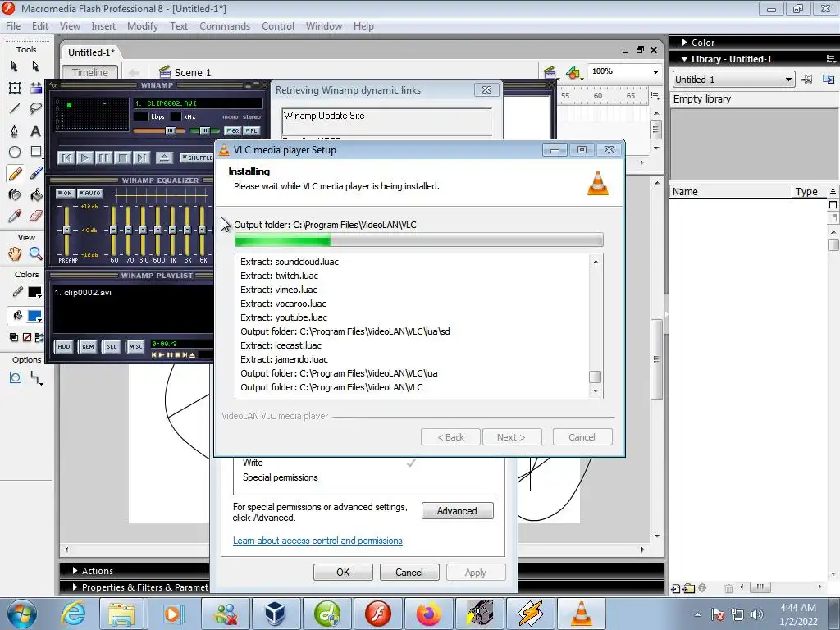This screenshot has height=630, width=840.
Task: Select the Selection arrow tool in Flash
Action: (15, 66)
